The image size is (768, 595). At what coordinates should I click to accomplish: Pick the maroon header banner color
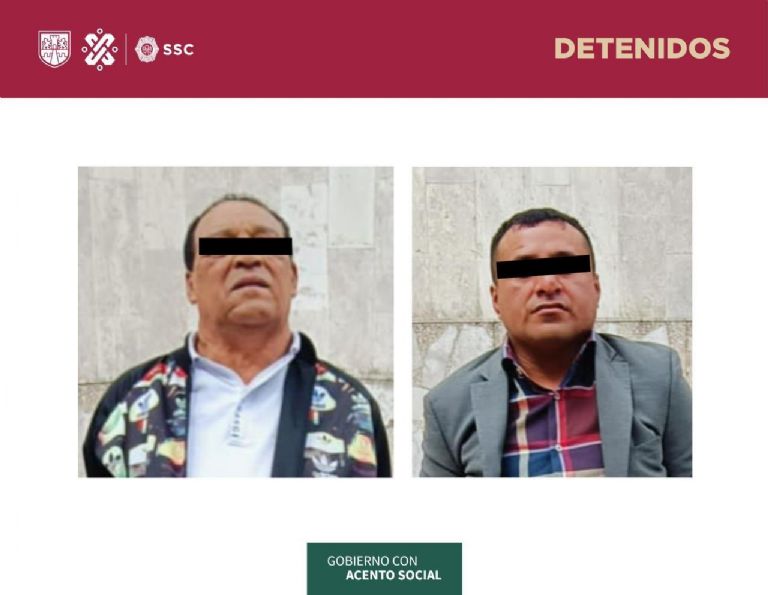coord(384,49)
